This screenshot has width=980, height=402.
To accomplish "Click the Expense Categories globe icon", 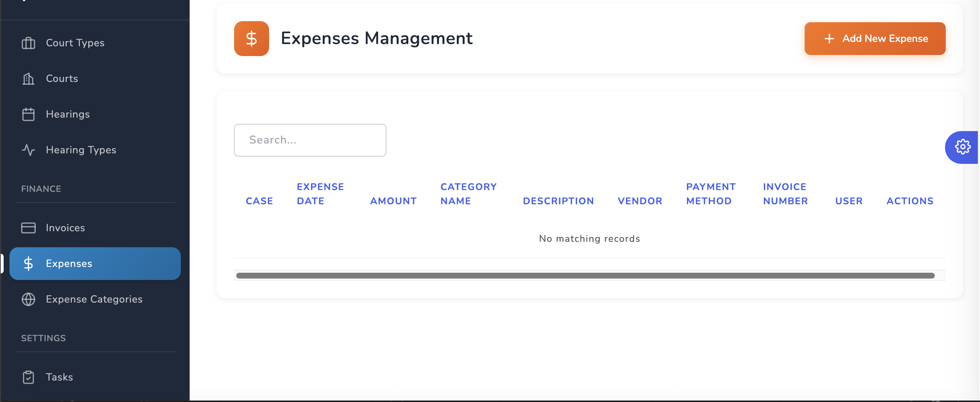I will click(x=28, y=299).
